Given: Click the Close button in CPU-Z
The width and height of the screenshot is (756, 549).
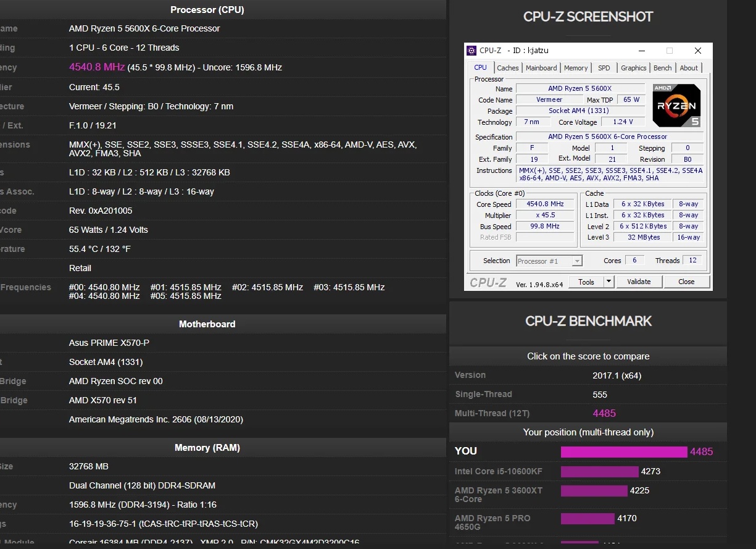Looking at the screenshot, I should coord(686,282).
